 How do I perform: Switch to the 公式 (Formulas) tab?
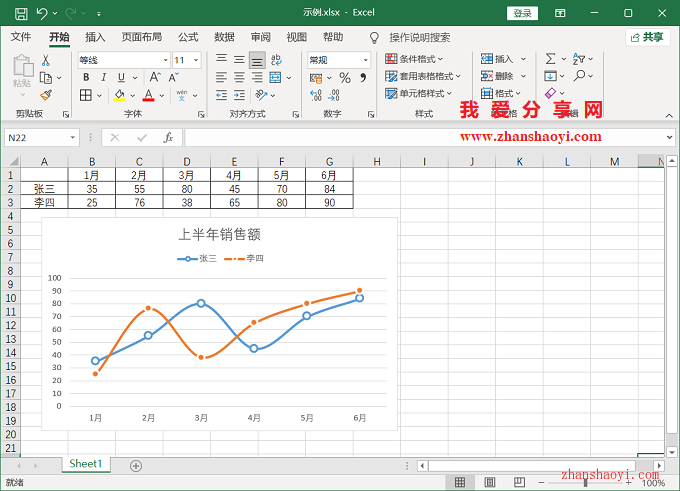click(188, 37)
